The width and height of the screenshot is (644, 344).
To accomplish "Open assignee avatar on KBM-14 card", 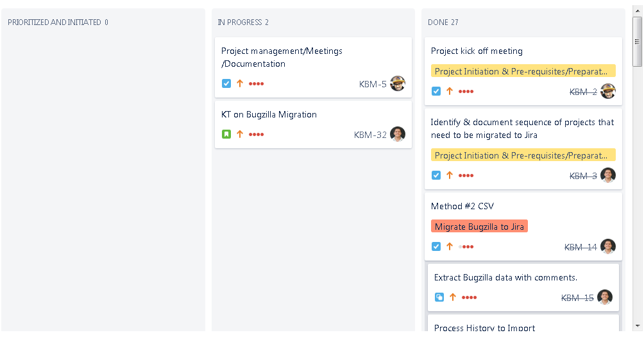I will point(608,246).
